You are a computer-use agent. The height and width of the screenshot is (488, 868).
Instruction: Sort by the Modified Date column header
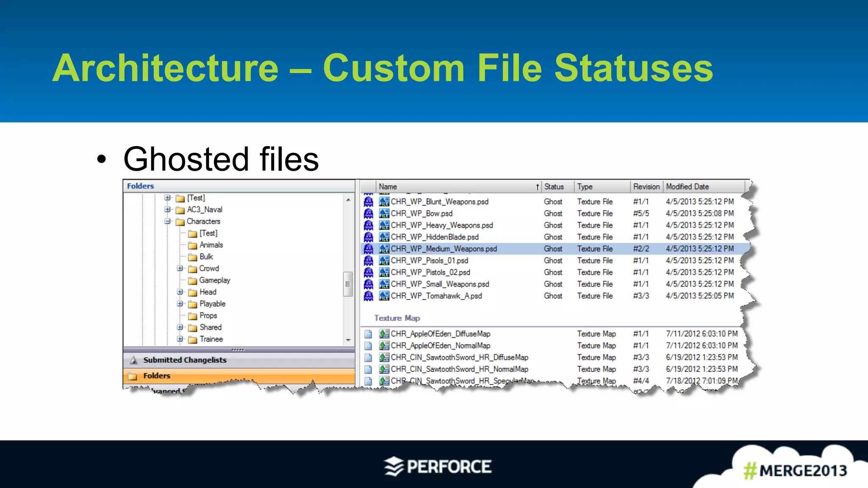point(704,186)
